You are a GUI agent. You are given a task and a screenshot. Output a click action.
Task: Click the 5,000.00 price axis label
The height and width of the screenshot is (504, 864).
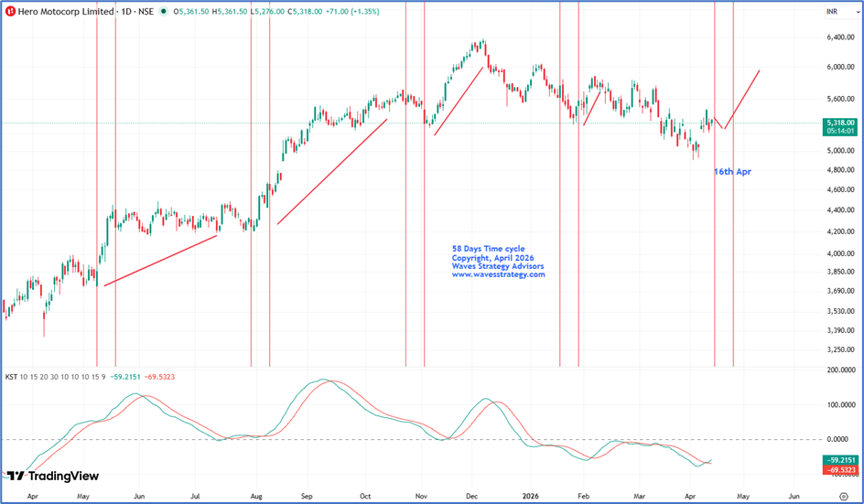pos(839,151)
